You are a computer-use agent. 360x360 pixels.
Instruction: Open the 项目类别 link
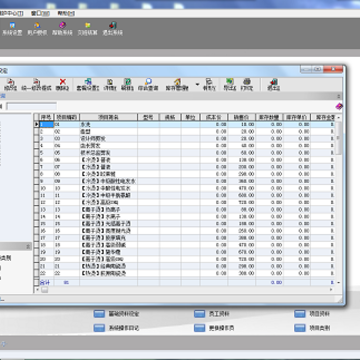point(320,328)
